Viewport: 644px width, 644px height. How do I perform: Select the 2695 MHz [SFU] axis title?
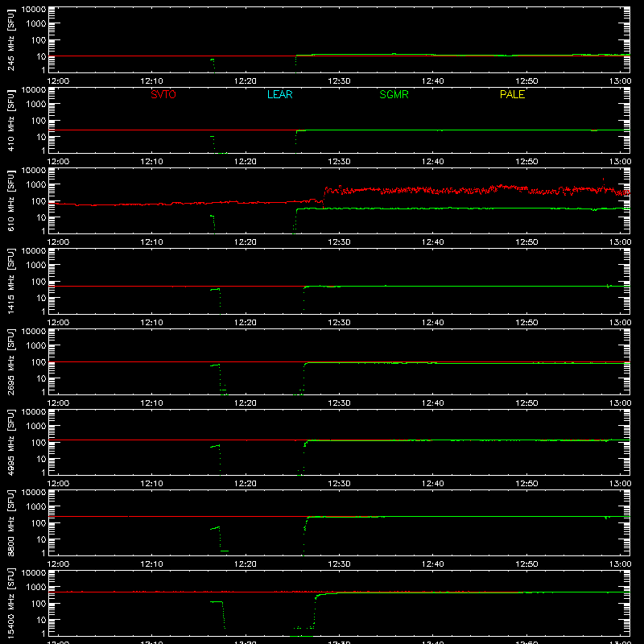[11, 361]
